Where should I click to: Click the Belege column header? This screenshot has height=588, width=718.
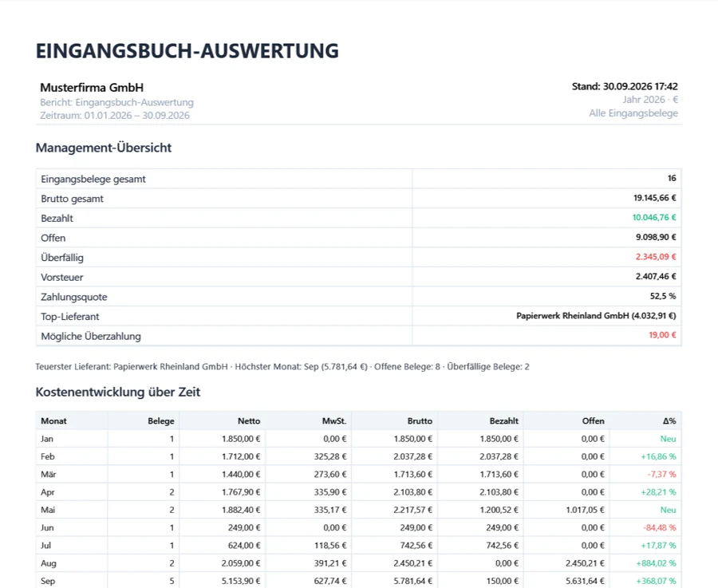pos(160,420)
